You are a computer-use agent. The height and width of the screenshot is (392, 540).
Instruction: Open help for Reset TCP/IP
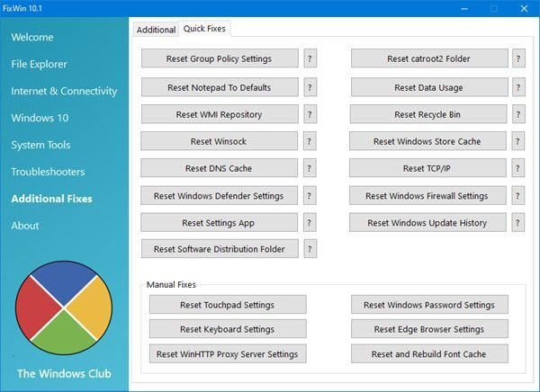pos(517,168)
